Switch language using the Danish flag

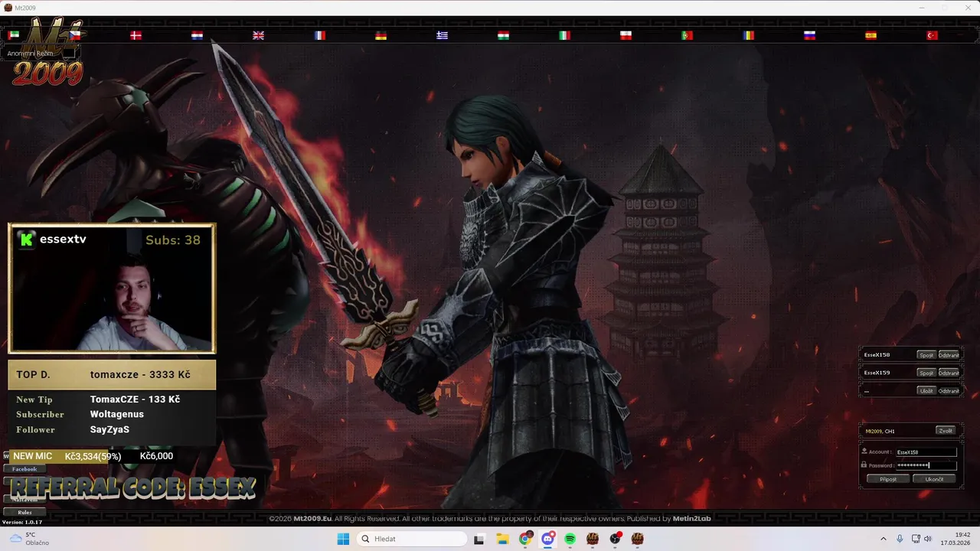point(136,35)
